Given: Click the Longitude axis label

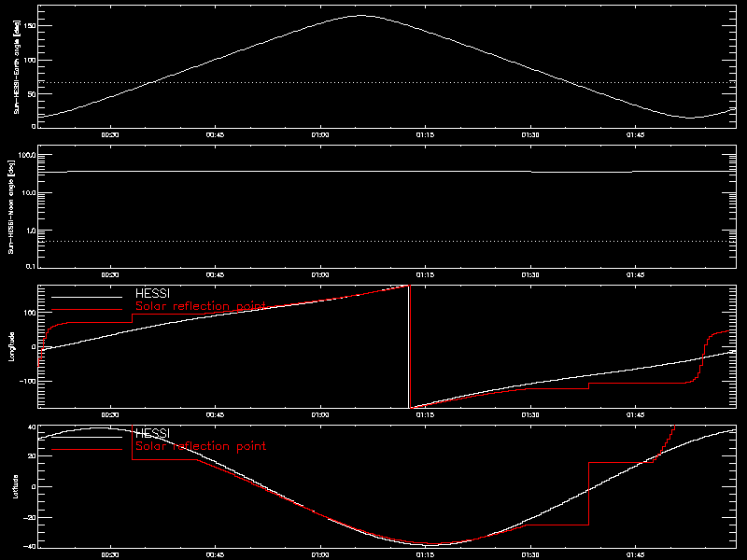Looking at the screenshot, I should [x=12, y=346].
